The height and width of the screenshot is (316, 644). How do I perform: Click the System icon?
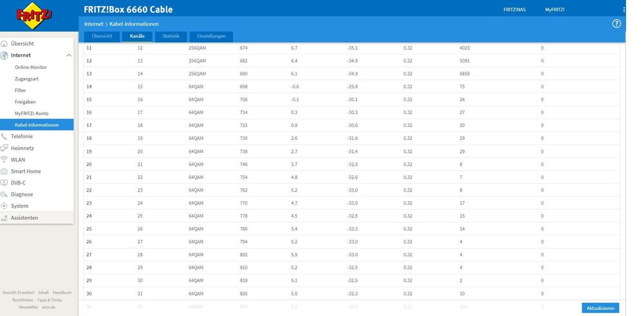pos(4,206)
